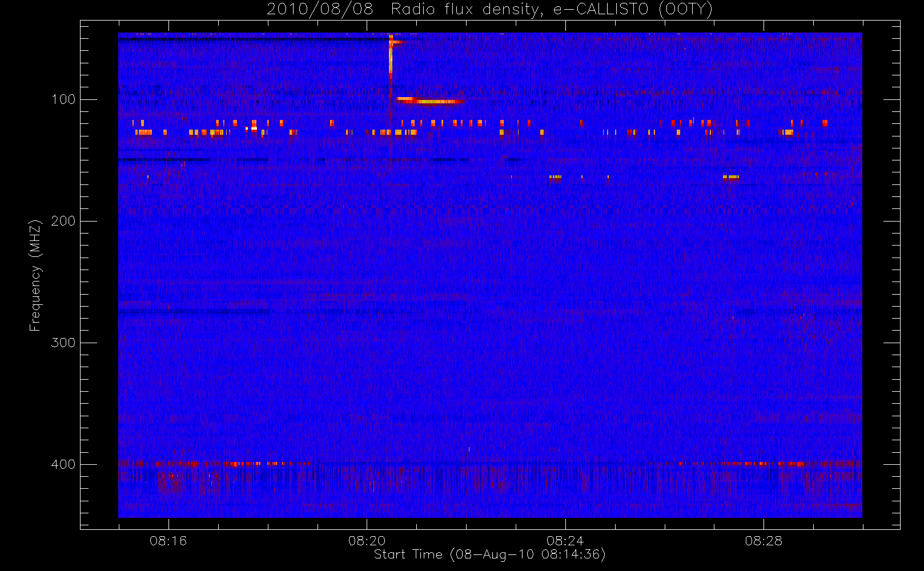Screen dimensions: 924x571
Task: Click the red interference band at 400 MHz
Action: [489, 464]
